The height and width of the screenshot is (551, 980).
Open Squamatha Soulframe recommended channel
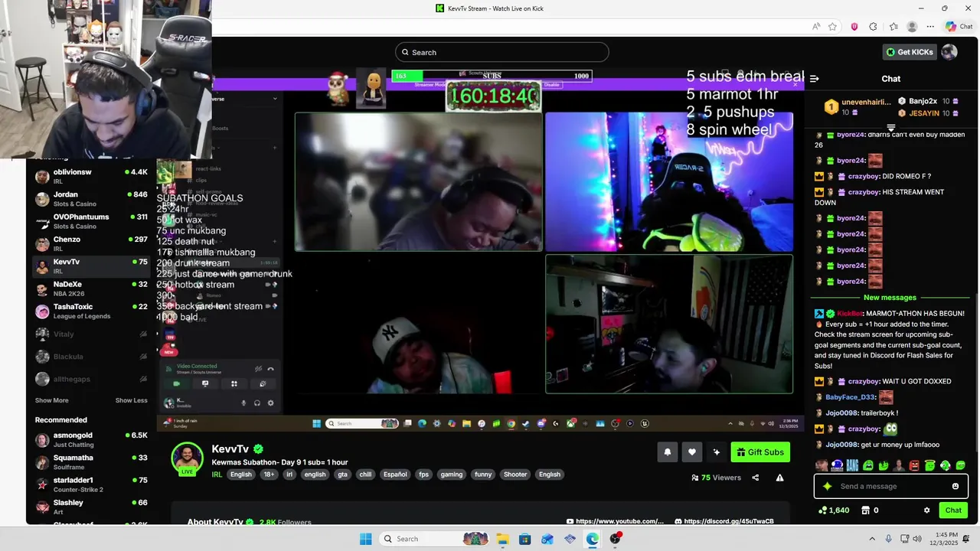pos(92,461)
